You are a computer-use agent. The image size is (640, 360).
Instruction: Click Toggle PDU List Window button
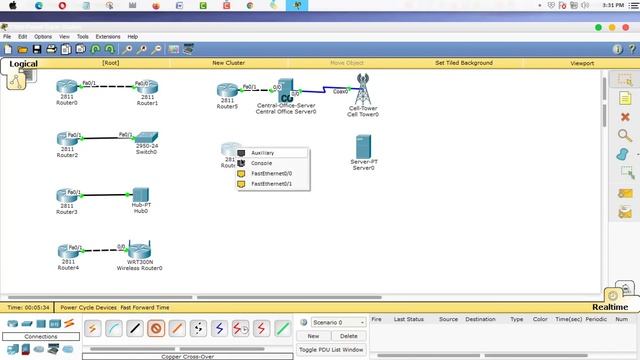(331, 350)
